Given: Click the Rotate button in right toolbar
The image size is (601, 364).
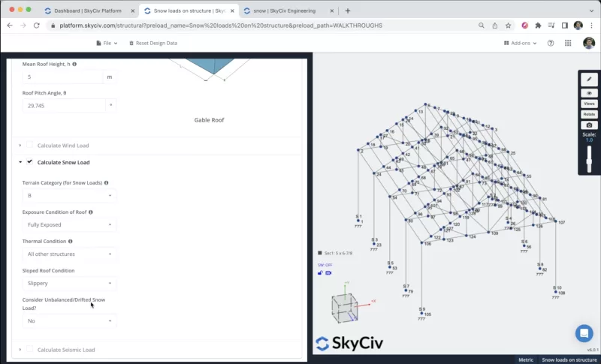Looking at the screenshot, I should coord(589,114).
